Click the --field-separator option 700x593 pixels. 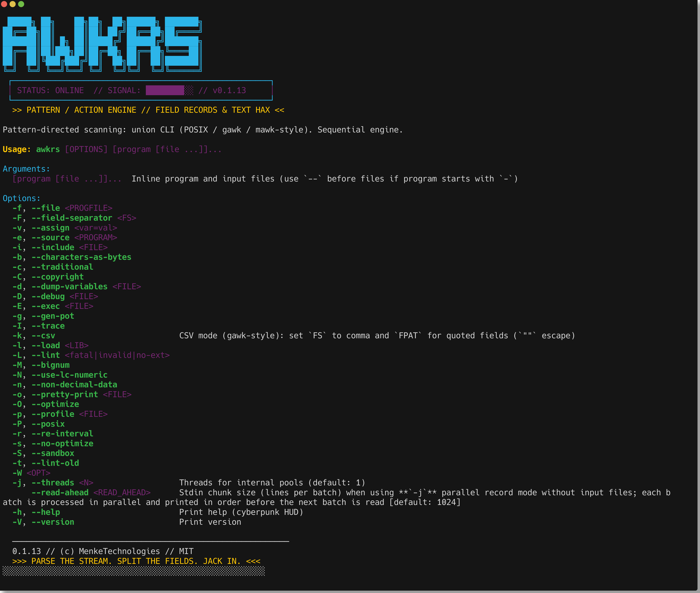72,218
